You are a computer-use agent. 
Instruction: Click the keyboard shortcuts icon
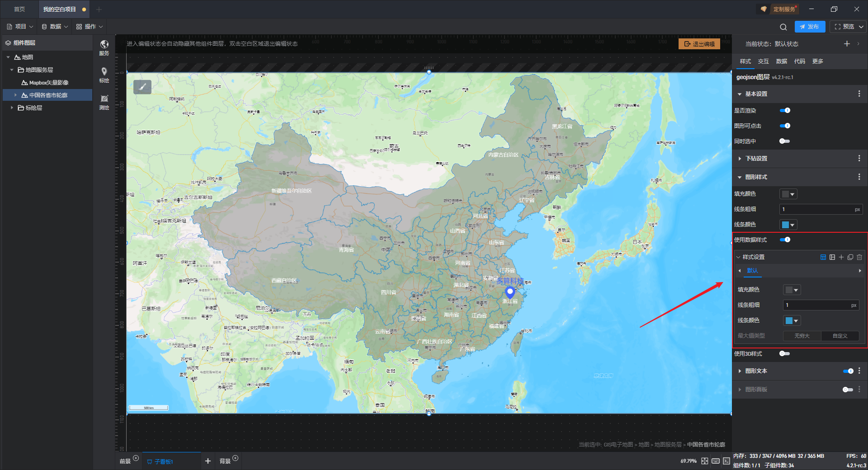point(716,461)
